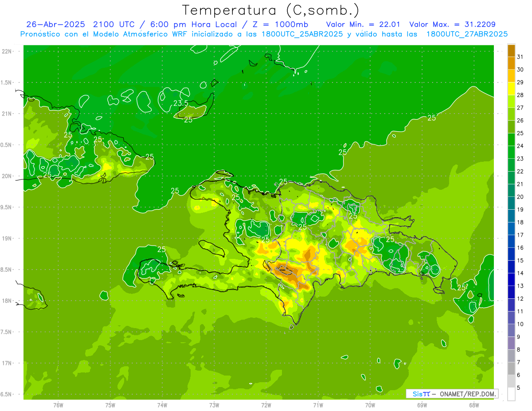532x411 pixels.
Task: Click the "7.5N" latitude axis label
Action: (x=6, y=332)
